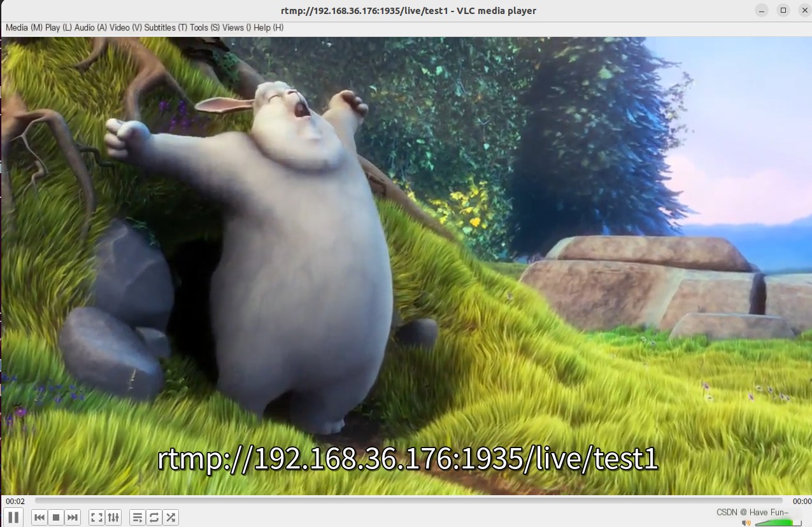Open the Video (V) menu
Image resolution: width=812 pixels, height=527 pixels.
point(126,28)
